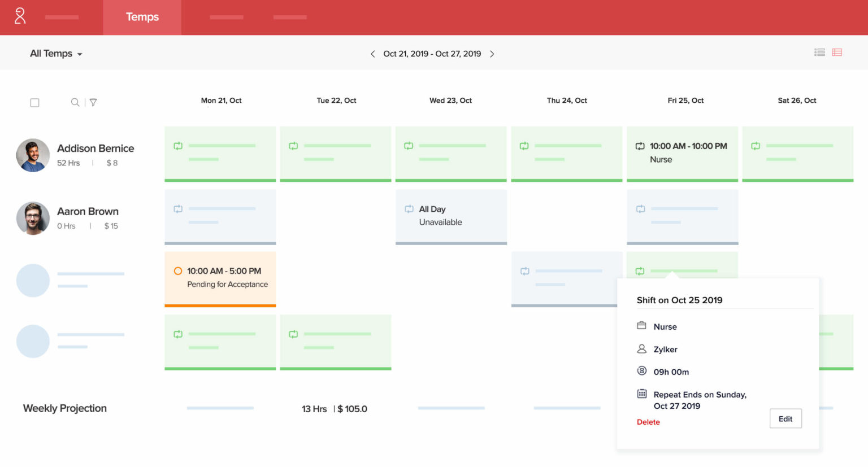
Task: Go to the previous week with the left chevron
Action: point(372,54)
